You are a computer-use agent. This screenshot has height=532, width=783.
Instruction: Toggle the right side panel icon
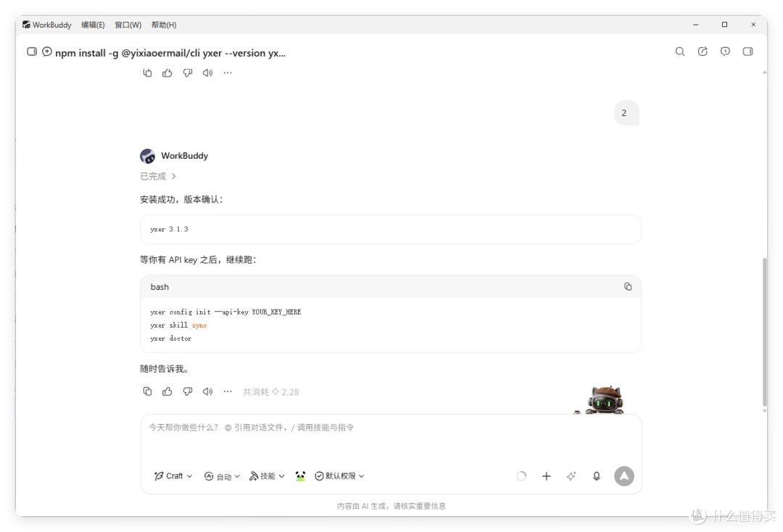(747, 51)
